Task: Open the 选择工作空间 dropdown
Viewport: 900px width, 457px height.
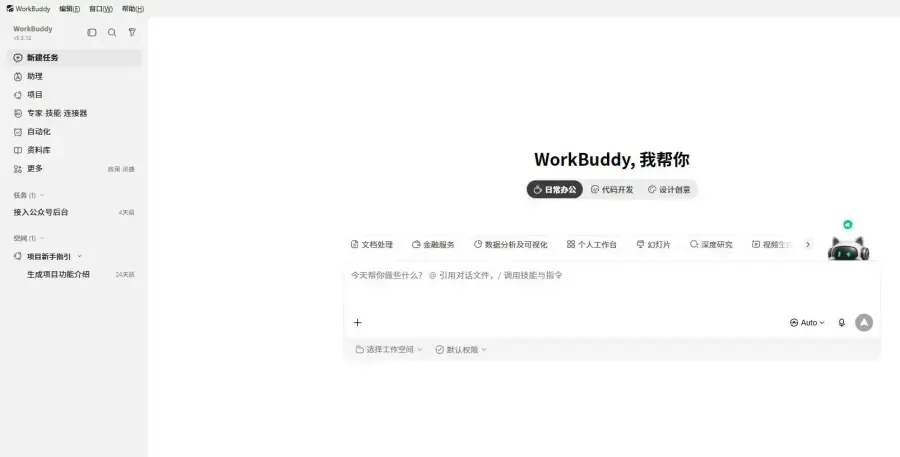Action: (x=389, y=350)
